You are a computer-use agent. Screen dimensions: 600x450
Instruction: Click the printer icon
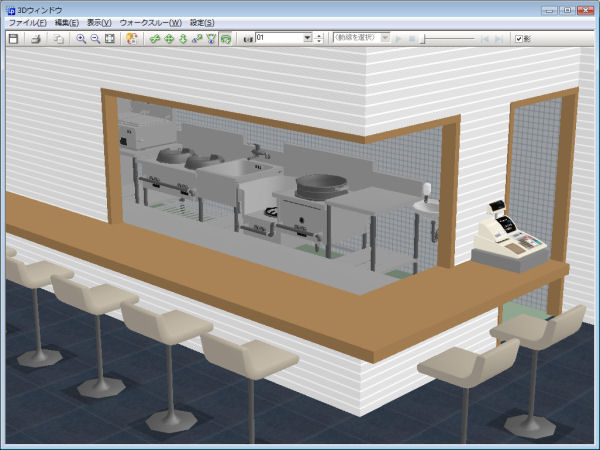point(35,38)
